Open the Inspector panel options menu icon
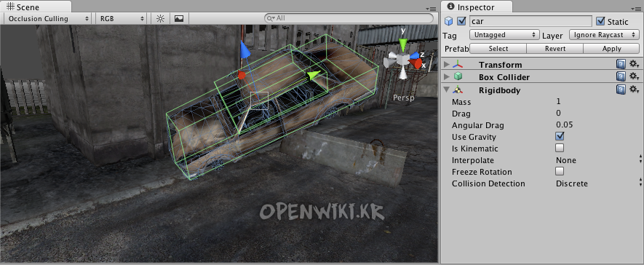This screenshot has width=644, height=265. click(x=636, y=9)
